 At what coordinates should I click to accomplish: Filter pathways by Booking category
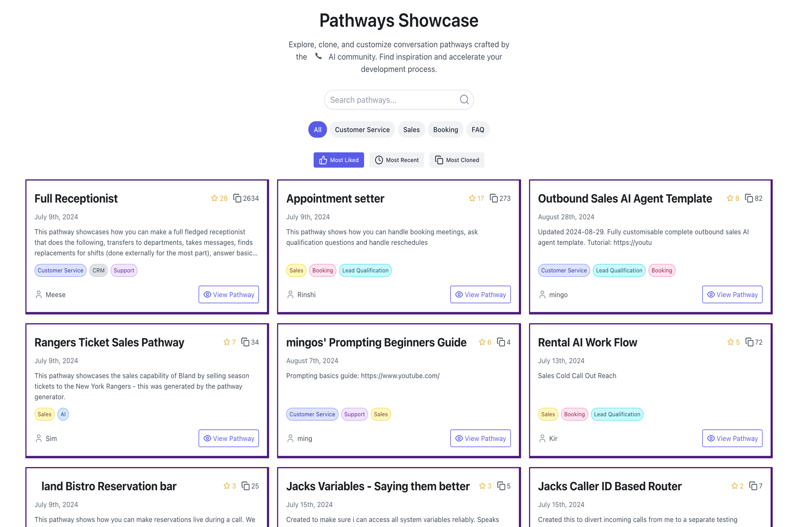point(445,129)
